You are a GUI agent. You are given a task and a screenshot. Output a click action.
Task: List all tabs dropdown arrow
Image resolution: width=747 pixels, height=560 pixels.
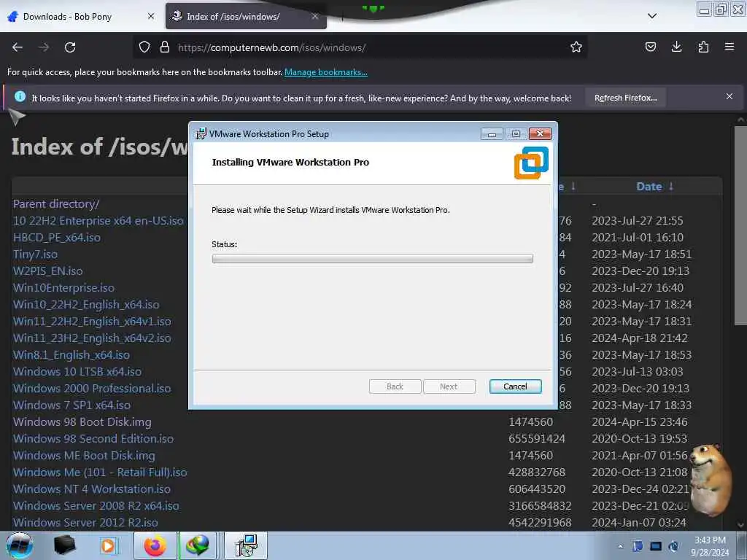tap(652, 16)
